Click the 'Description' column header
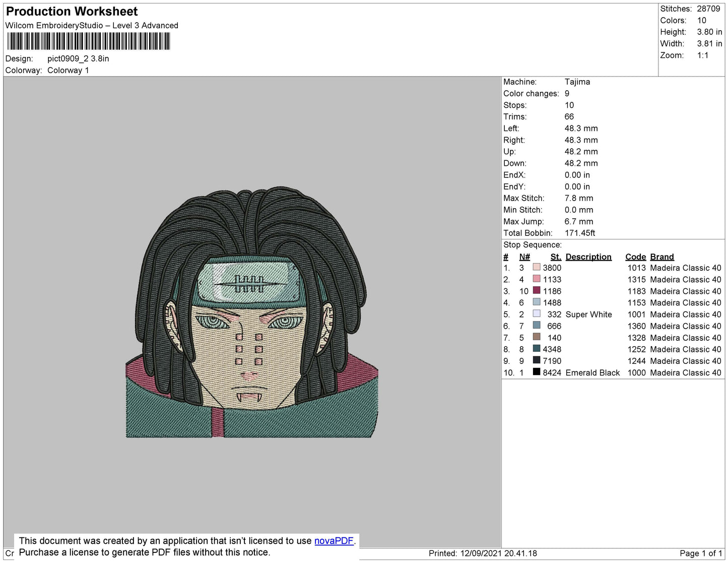728x563 pixels. [588, 257]
